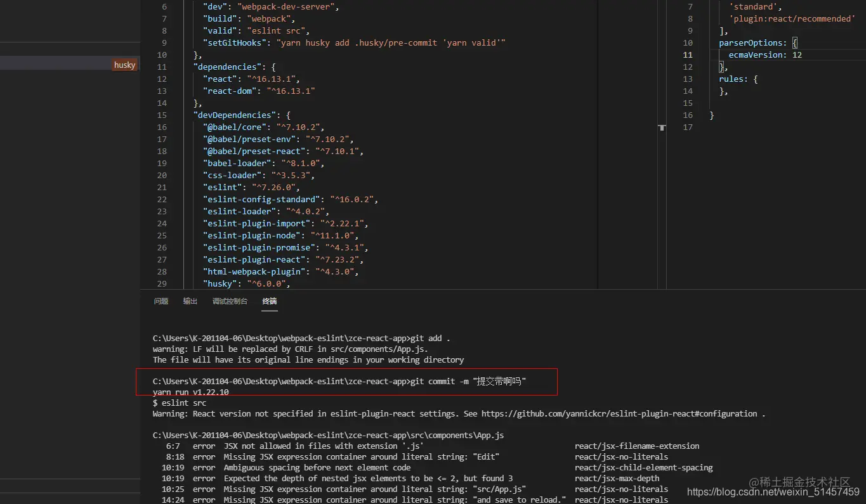Image resolution: width=866 pixels, height=504 pixels.
Task: Select the 终端 panel tab
Action: coord(270,301)
